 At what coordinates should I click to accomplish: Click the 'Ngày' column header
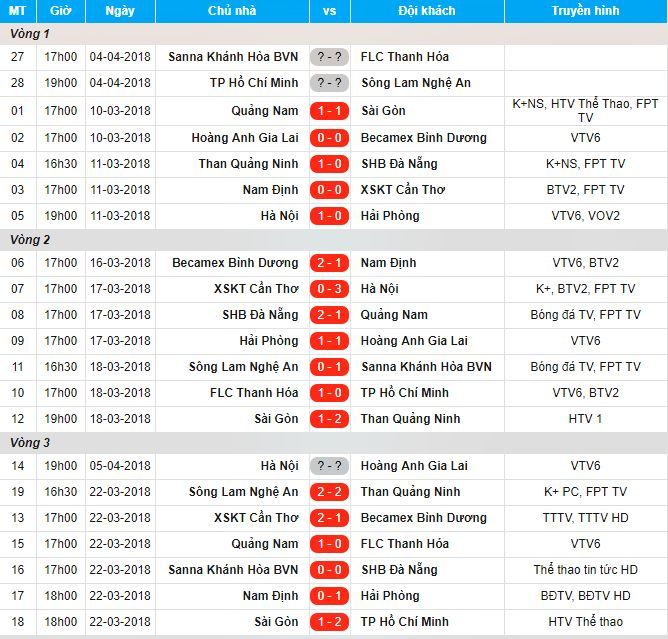click(x=120, y=11)
